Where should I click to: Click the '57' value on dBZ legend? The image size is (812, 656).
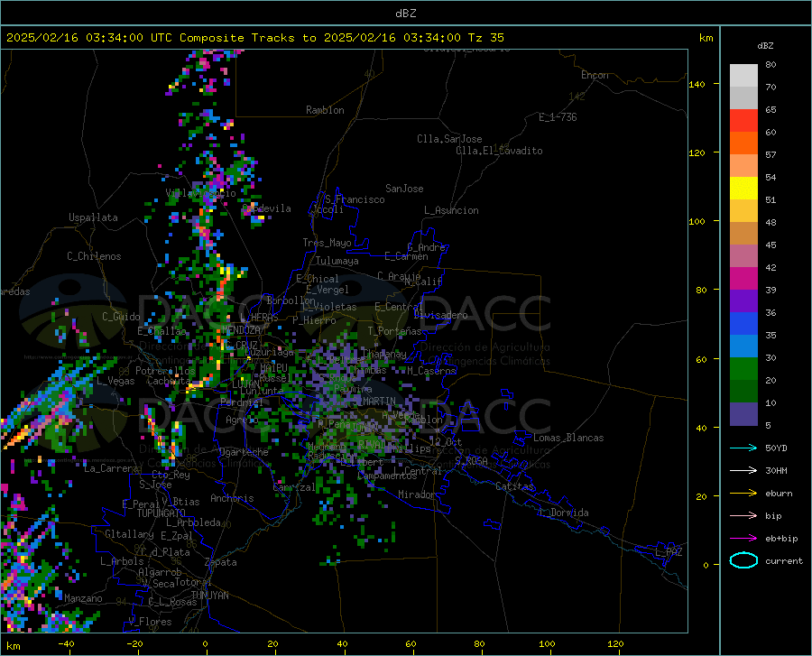click(770, 155)
